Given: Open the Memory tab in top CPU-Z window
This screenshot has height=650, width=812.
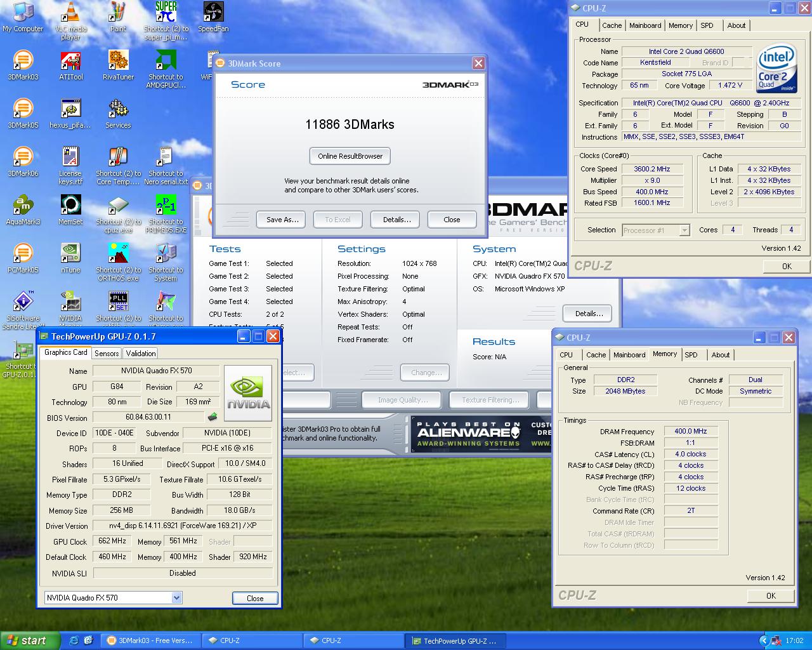Looking at the screenshot, I should [x=680, y=25].
